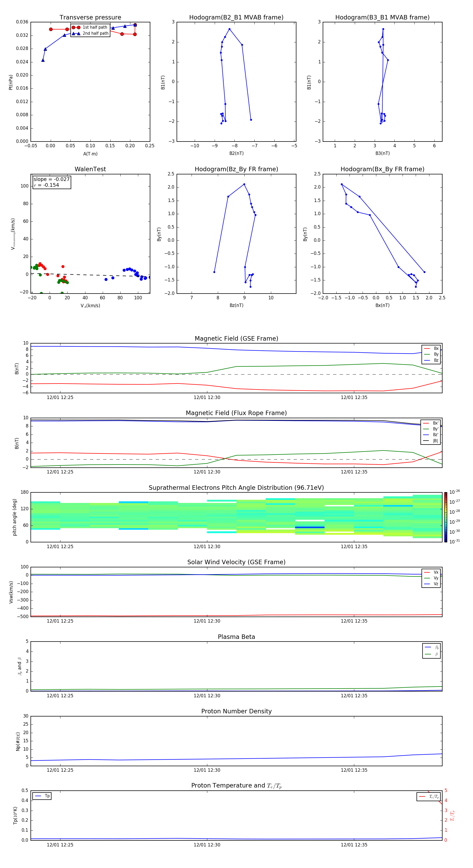Click the 'Bx(nT)' x-axis label
Screen dimensions: 473x868
[x=382, y=305]
